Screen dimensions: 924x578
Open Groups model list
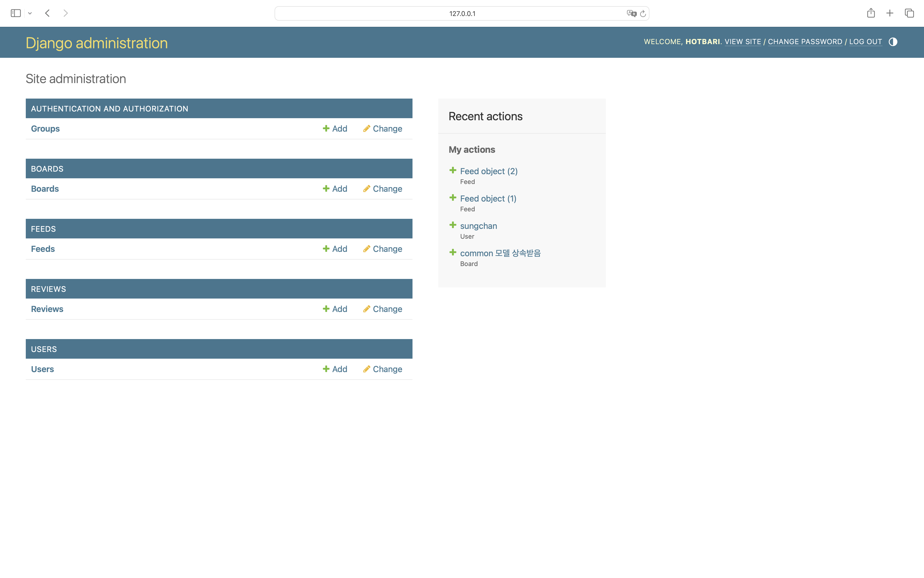click(45, 129)
